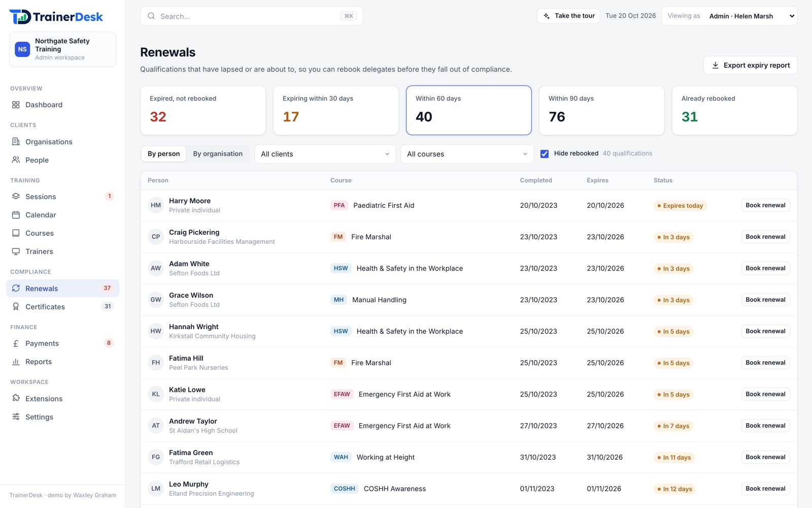Book renewal for Hannah Wright
This screenshot has width=812, height=508.
[x=765, y=331]
